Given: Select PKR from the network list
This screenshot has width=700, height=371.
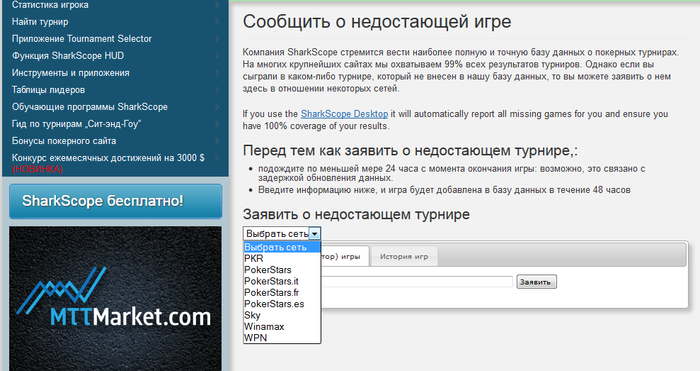Looking at the screenshot, I should (282, 258).
